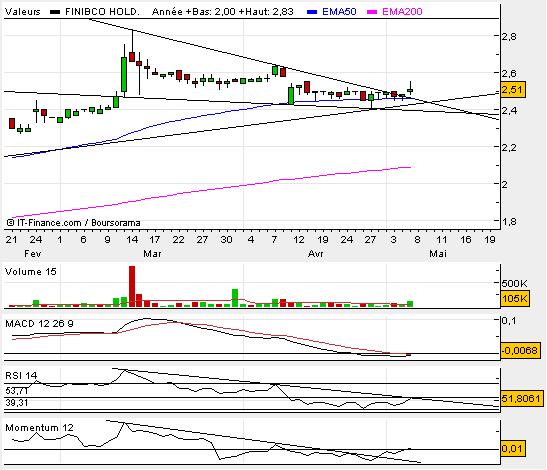Click the Année +Bas: 2,00 +Haut: 2,83 text
The height and width of the screenshot is (470, 547).
223,12
